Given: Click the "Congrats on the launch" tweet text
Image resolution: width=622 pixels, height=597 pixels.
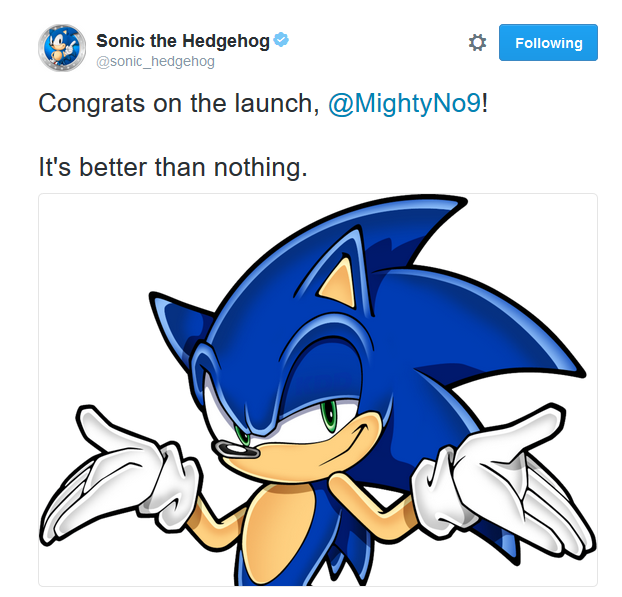Looking at the screenshot, I should pyautogui.click(x=178, y=104).
